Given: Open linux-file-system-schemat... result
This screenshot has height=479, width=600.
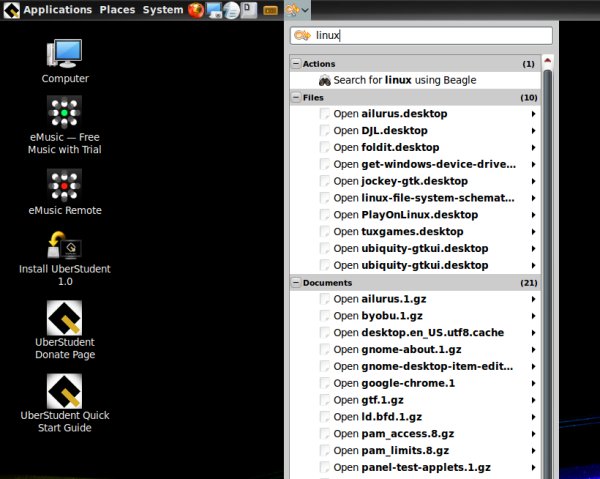Looking at the screenshot, I should 415,198.
